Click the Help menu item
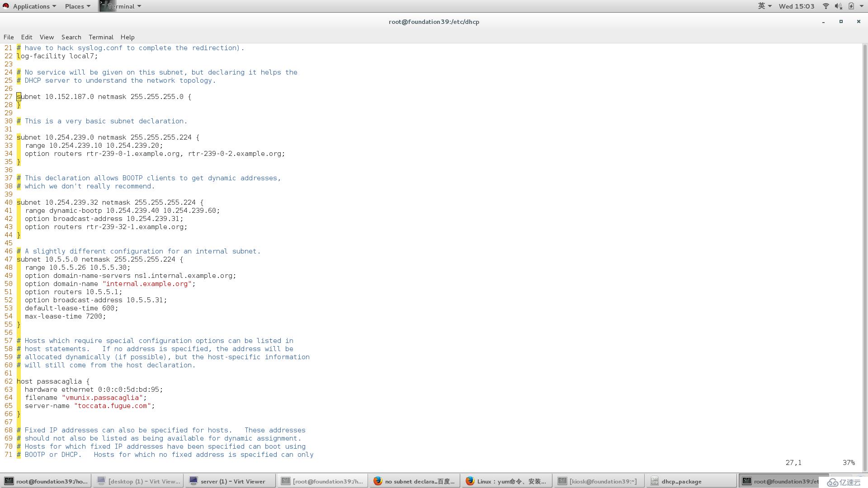Viewport: 868px width, 488px height. tap(127, 37)
